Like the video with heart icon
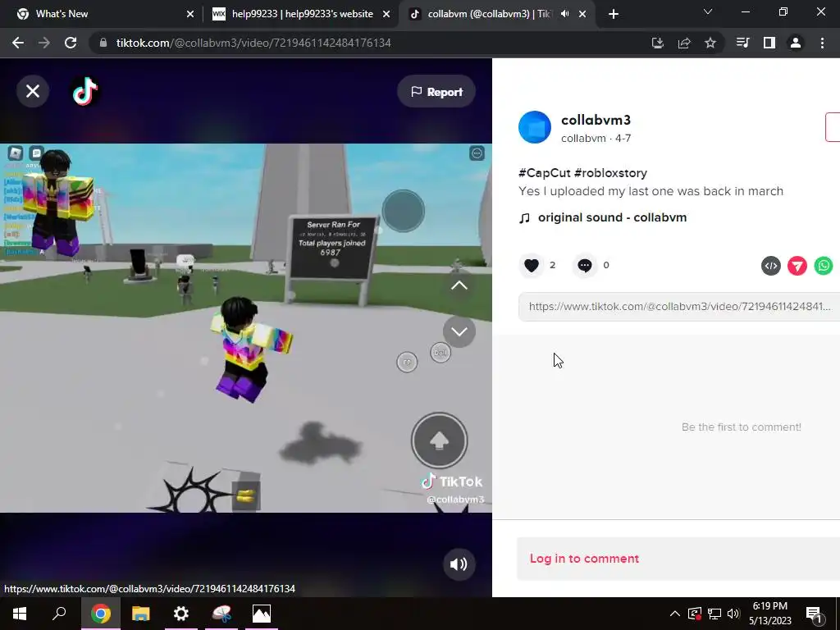Screen dimensions: 840x630 pyautogui.click(x=532, y=265)
